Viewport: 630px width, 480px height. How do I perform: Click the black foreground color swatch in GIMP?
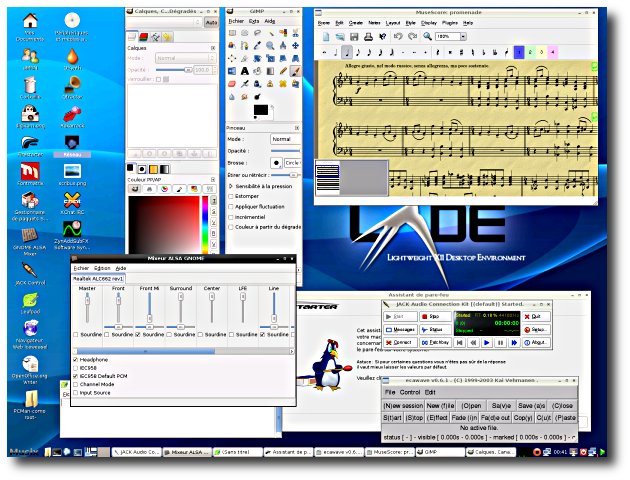point(260,110)
